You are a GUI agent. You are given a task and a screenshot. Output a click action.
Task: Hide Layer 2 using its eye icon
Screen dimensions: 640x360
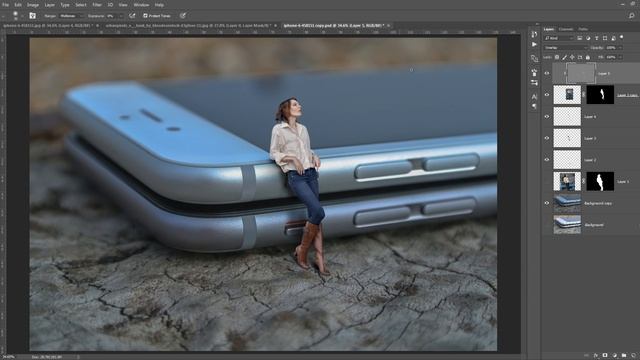(x=547, y=160)
